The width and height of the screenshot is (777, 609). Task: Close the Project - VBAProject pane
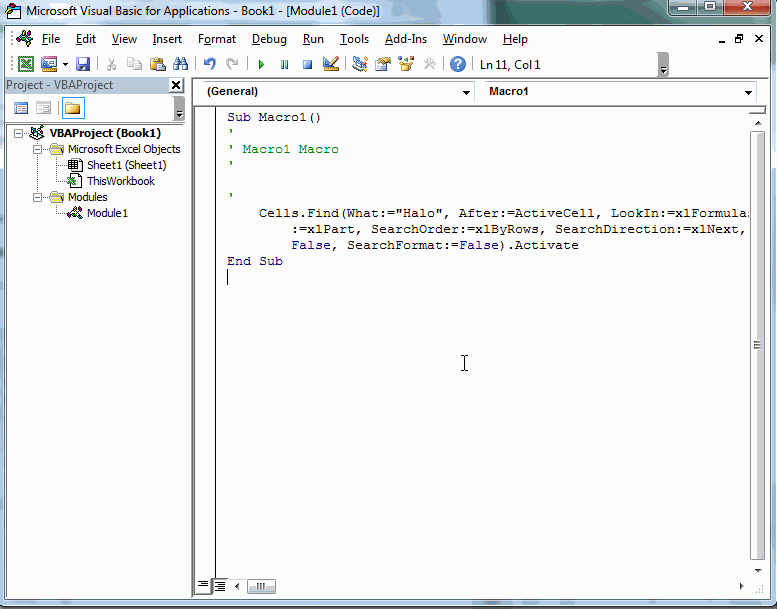[x=176, y=85]
